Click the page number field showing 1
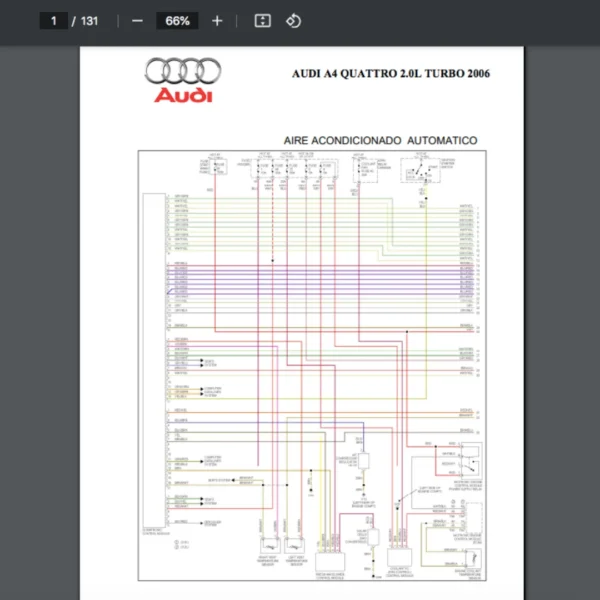Screen dimensions: 600x600 point(54,21)
